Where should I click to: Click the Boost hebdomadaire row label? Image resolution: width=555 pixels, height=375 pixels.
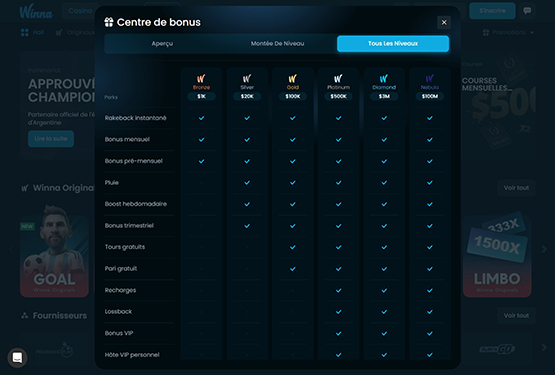tap(136, 204)
